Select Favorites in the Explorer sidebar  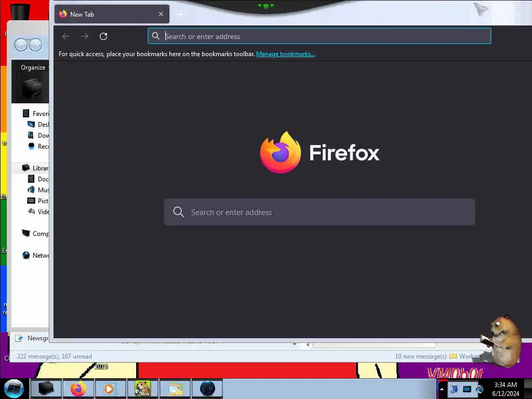click(36, 114)
